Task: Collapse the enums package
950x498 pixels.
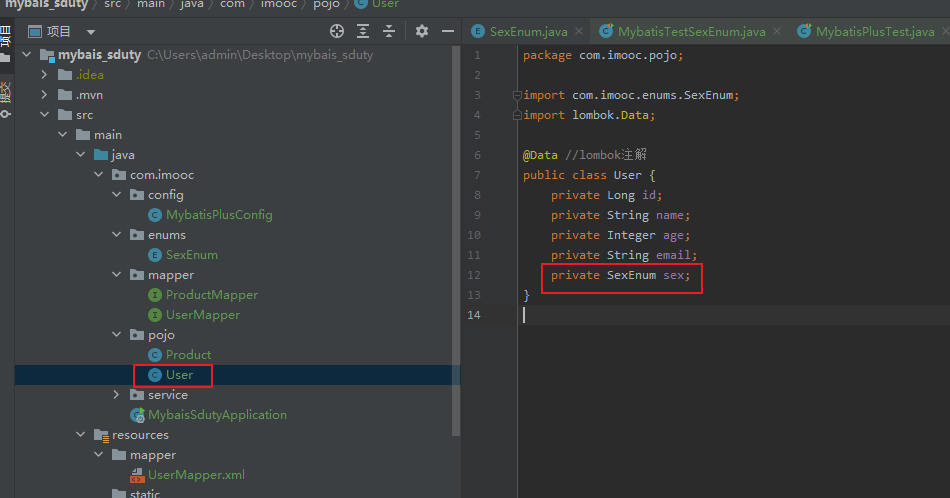Action: tap(116, 234)
